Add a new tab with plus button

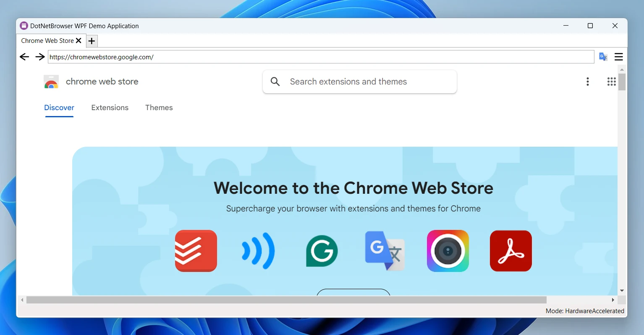click(x=92, y=41)
